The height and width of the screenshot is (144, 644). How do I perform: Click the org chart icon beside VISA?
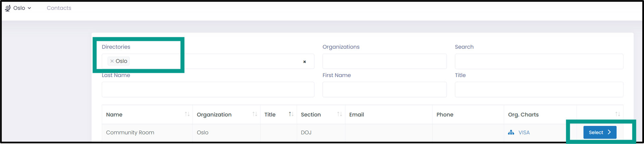pos(511,132)
